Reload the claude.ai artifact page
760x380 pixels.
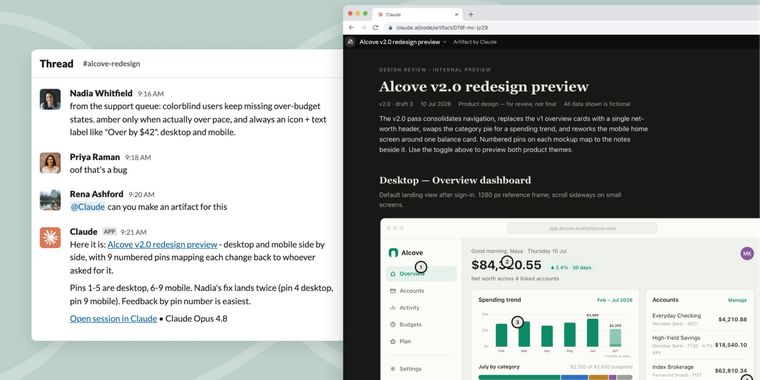[x=376, y=28]
